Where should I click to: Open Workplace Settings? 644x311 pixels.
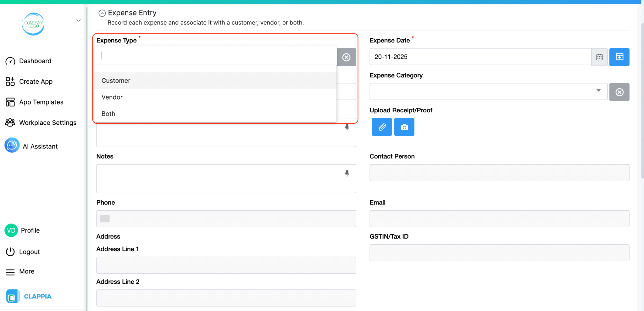[x=47, y=122]
